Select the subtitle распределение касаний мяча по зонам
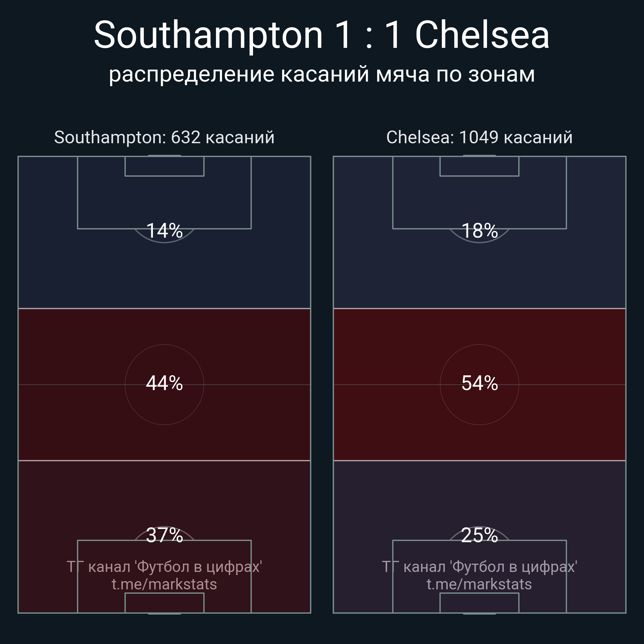 click(x=322, y=74)
